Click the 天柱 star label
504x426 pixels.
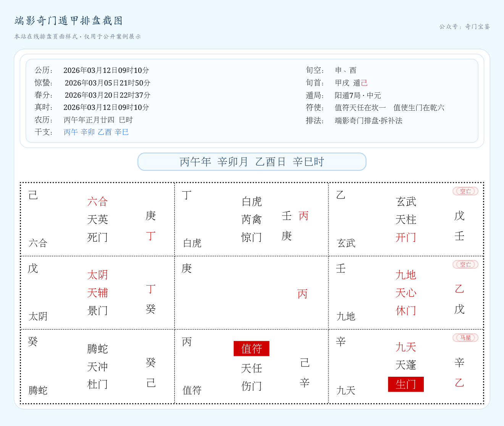pos(406,219)
